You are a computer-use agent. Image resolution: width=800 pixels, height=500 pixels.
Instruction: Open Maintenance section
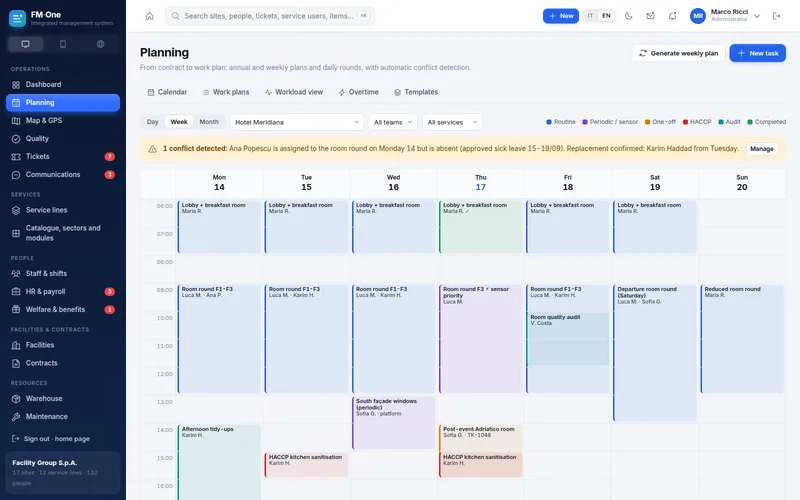63,416
